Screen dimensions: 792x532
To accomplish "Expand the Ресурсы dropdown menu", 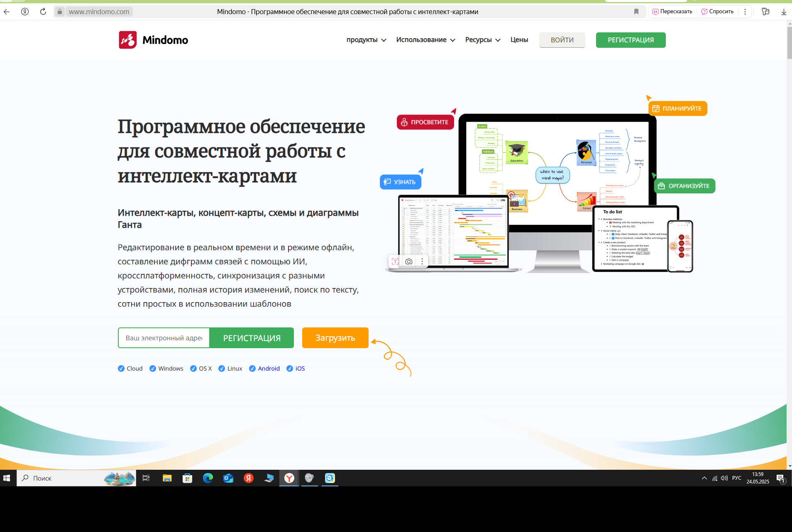I will [x=482, y=40].
